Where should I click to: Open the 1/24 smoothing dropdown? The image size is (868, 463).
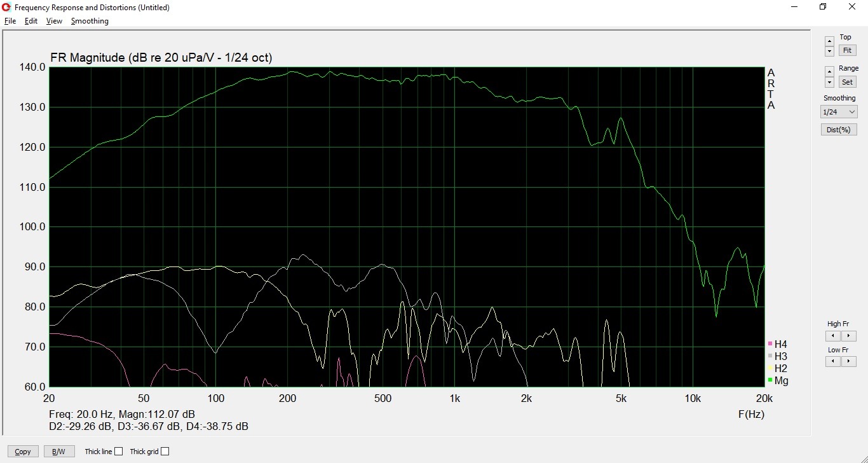[x=839, y=112]
